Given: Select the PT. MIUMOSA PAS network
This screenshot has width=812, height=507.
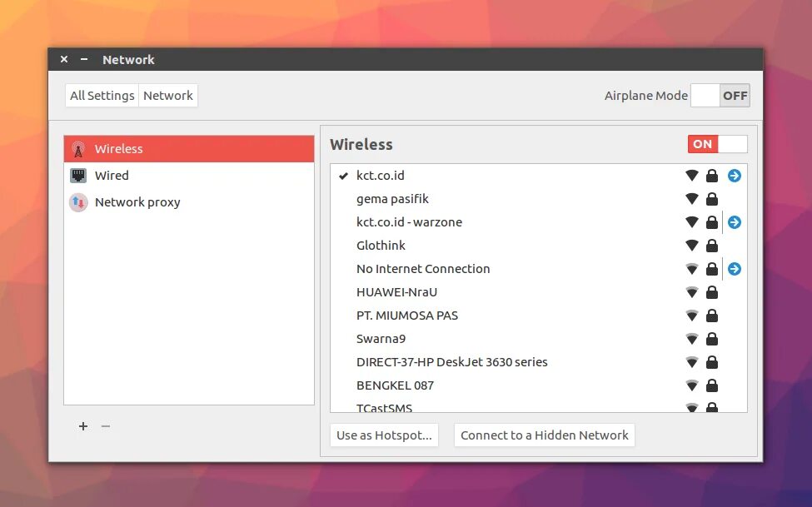Looking at the screenshot, I should (x=407, y=316).
